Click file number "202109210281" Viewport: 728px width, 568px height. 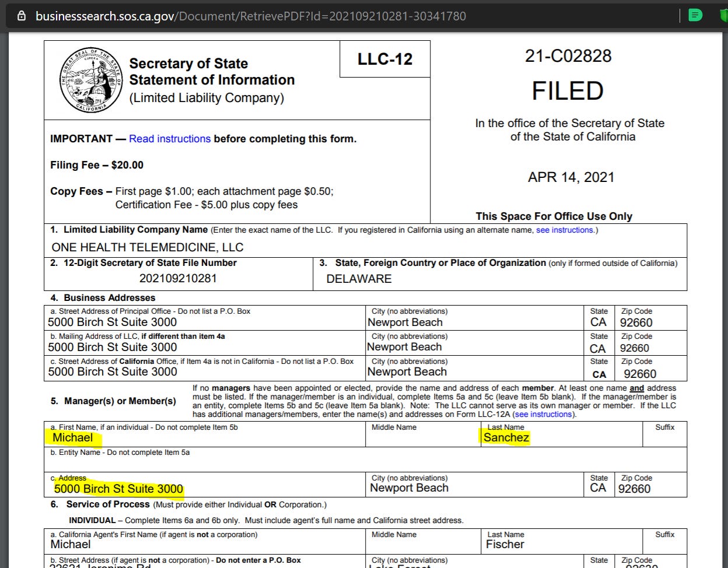178,279
